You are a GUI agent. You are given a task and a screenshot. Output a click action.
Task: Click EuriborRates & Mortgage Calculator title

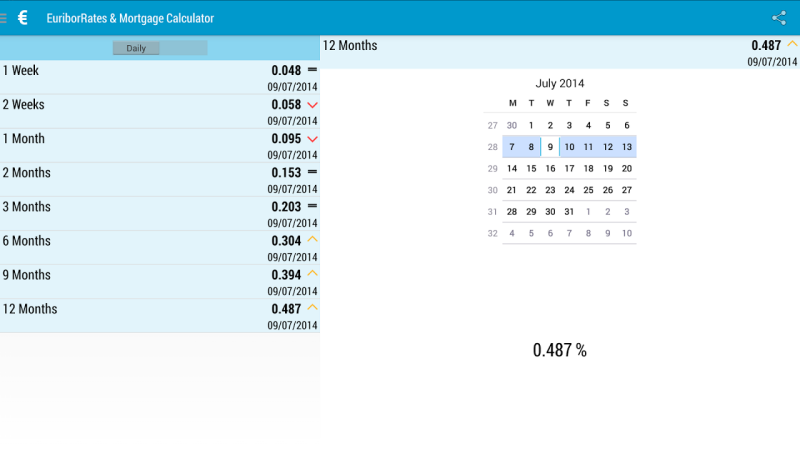click(130, 18)
